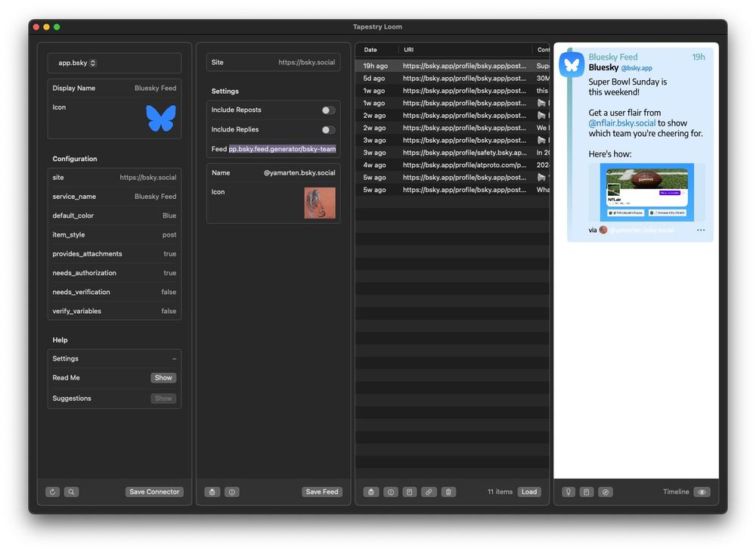Click the @bsky.app handle in the preview

(x=637, y=68)
